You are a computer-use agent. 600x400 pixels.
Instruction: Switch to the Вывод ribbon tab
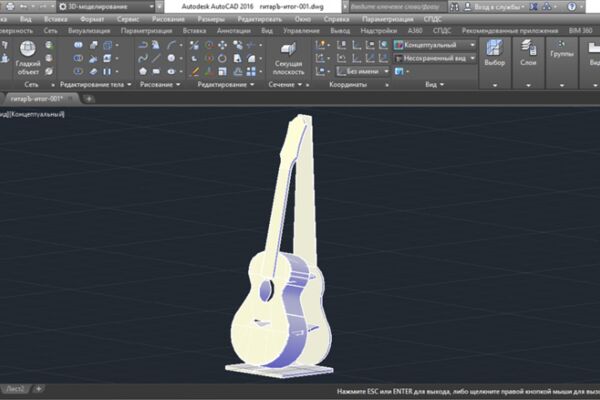click(340, 31)
